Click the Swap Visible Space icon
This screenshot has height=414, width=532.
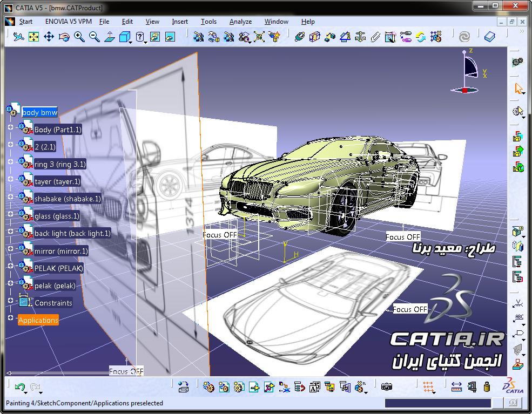170,37
